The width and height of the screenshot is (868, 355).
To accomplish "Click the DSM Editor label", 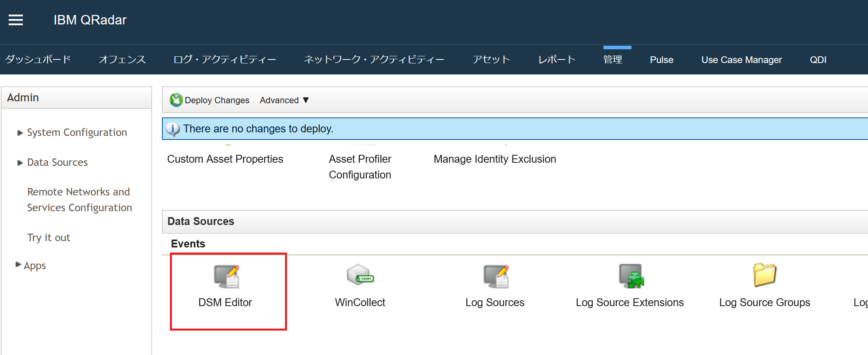I will coord(225,303).
